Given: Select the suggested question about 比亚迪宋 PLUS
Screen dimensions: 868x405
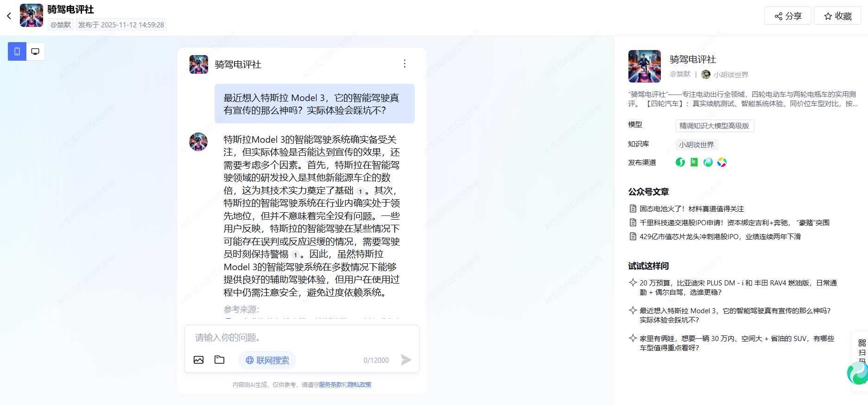Looking at the screenshot, I should coord(733,287).
